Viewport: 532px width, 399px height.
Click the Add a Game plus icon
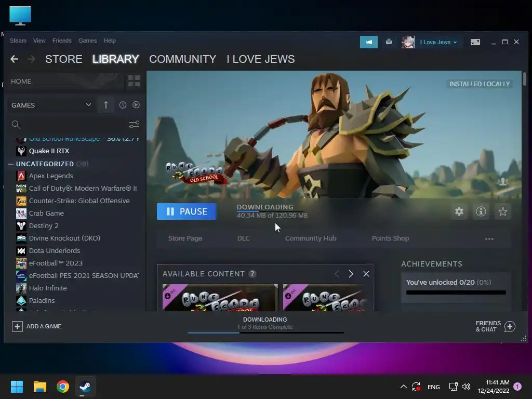click(x=17, y=326)
